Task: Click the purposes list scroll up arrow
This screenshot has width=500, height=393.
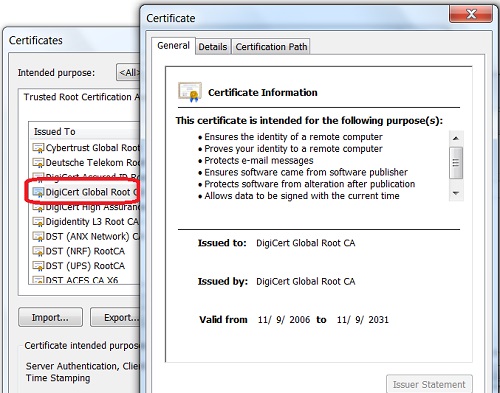Action: click(x=456, y=138)
